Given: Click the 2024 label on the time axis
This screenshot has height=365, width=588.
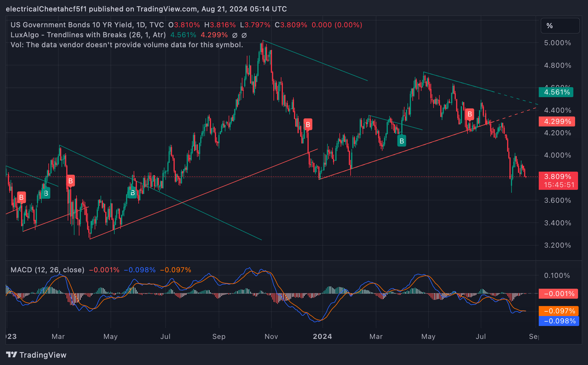Looking at the screenshot, I should (x=322, y=337).
